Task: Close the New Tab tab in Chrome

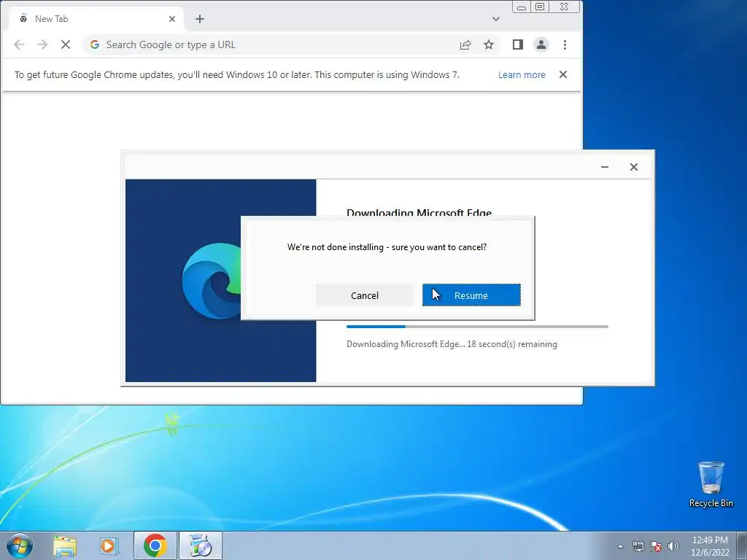Action: 172,19
